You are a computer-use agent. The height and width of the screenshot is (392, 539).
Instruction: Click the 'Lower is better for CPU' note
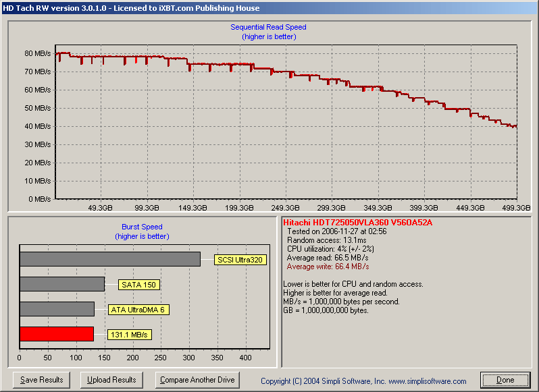(x=353, y=284)
